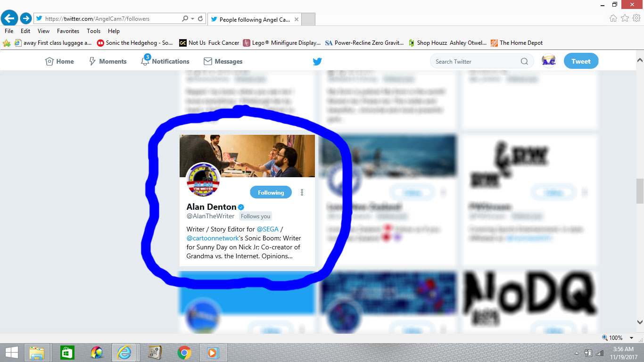Viewport: 644px width, 362px height.
Task: Click the address bar magnifier search icon
Action: [185, 19]
